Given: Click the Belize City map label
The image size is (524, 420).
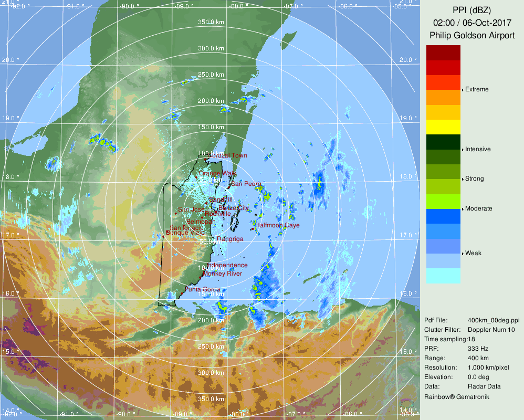Looking at the screenshot, I should [x=234, y=208].
